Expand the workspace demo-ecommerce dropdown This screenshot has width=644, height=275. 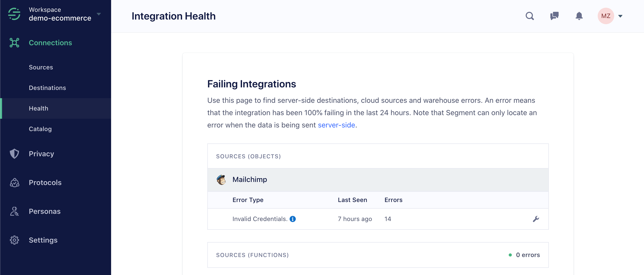[99, 15]
